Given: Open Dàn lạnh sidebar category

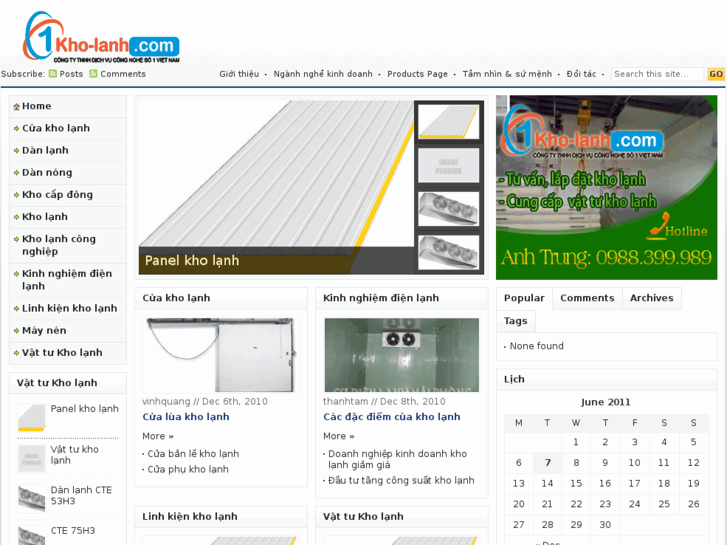Looking at the screenshot, I should pyautogui.click(x=45, y=150).
